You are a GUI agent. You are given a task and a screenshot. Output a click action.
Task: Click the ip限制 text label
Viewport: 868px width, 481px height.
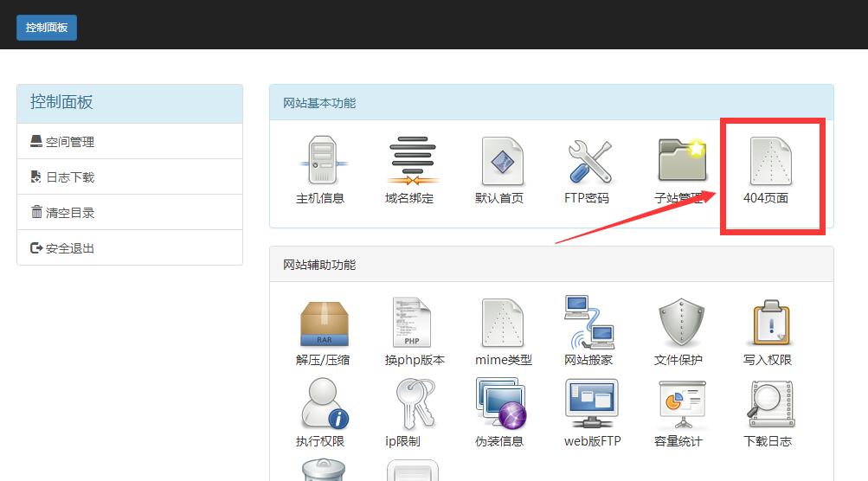tap(402, 441)
